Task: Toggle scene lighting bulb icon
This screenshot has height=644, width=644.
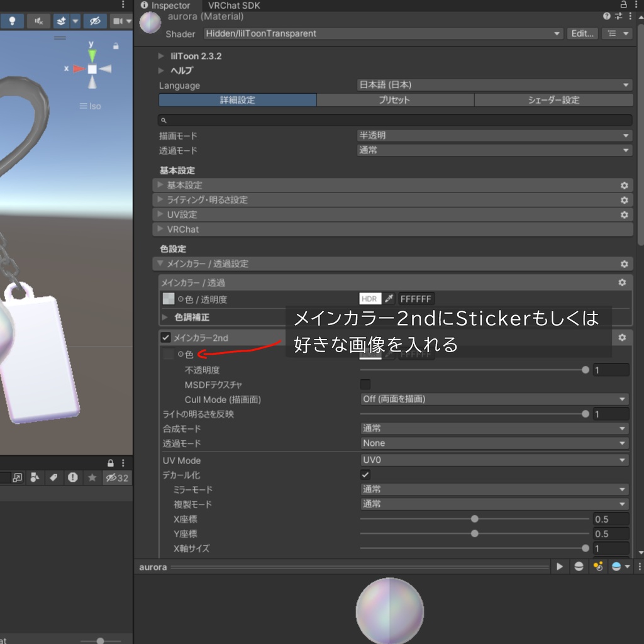Action: tap(12, 21)
